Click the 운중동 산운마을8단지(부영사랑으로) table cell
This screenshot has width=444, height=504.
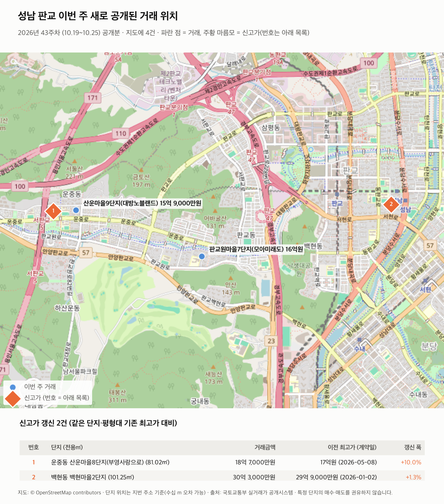point(110,462)
